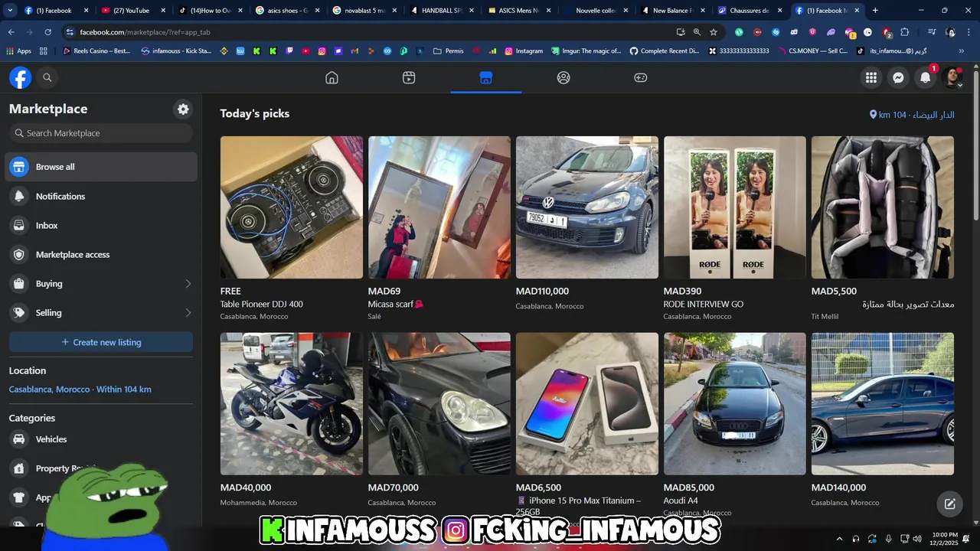Reload the page with refresh icon

point(47,32)
